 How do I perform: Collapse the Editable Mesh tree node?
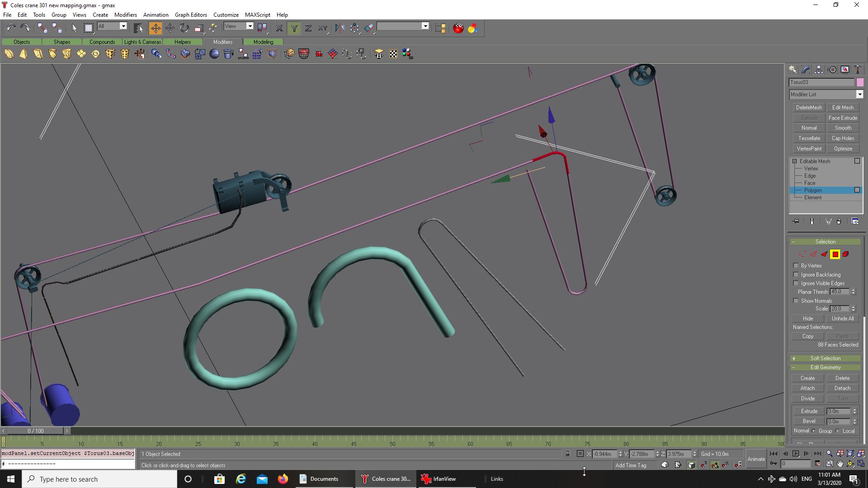point(794,161)
